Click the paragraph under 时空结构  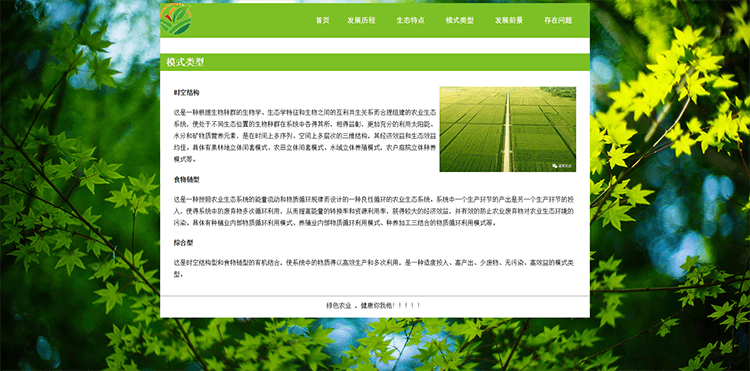click(305, 136)
